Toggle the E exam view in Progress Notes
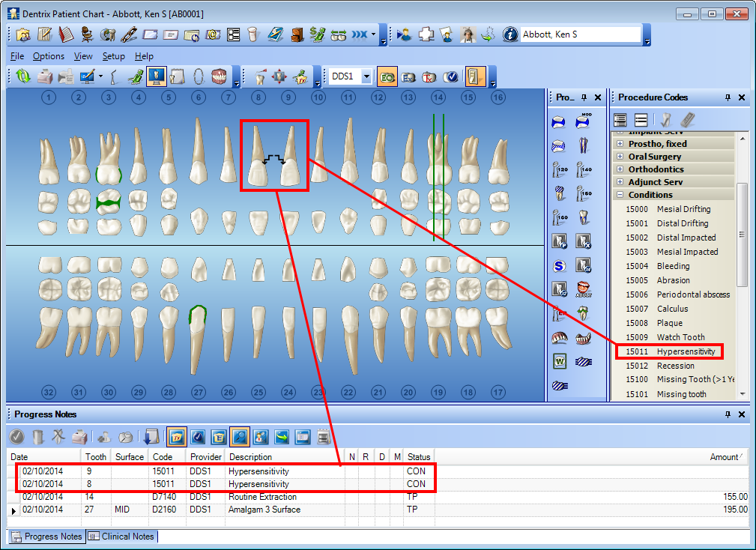The image size is (756, 550). [219, 437]
